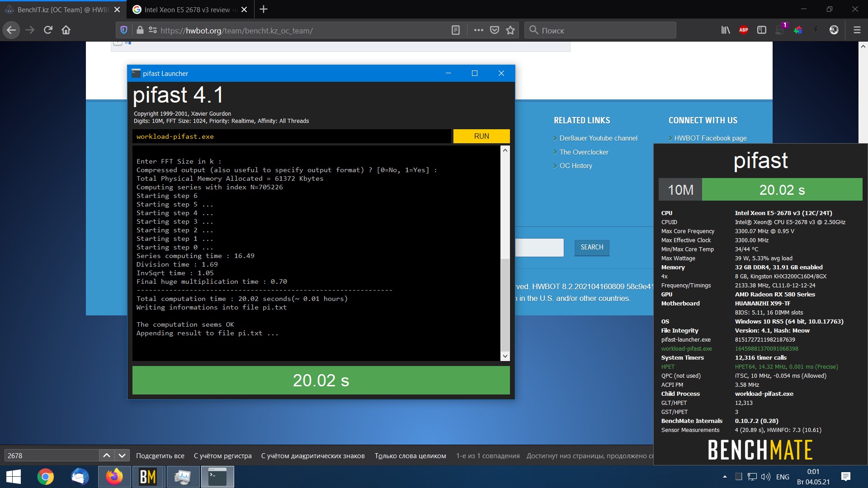Switch to Firefox taskbar icon
Image resolution: width=868 pixels, height=488 pixels.
(114, 477)
